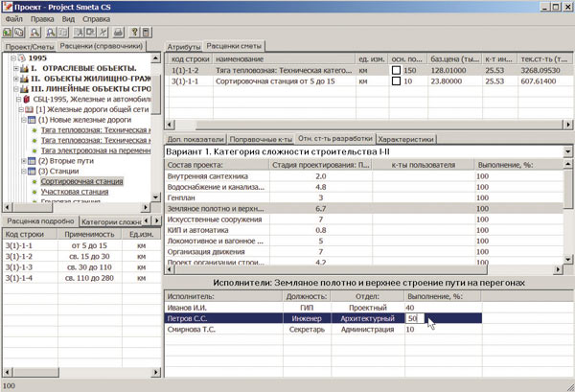Select the Организация движения row
This screenshot has height=392, width=575.
364,252
